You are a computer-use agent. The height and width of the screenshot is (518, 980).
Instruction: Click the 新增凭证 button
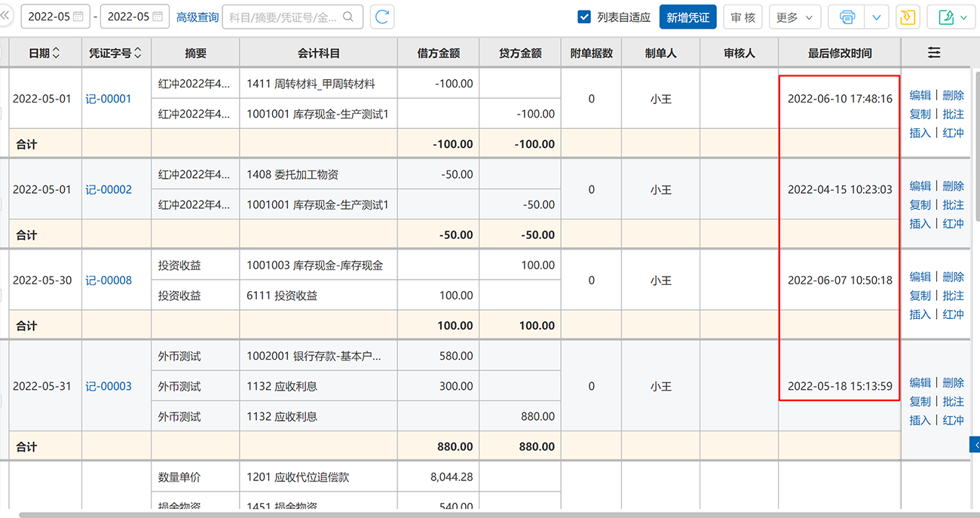(x=688, y=17)
